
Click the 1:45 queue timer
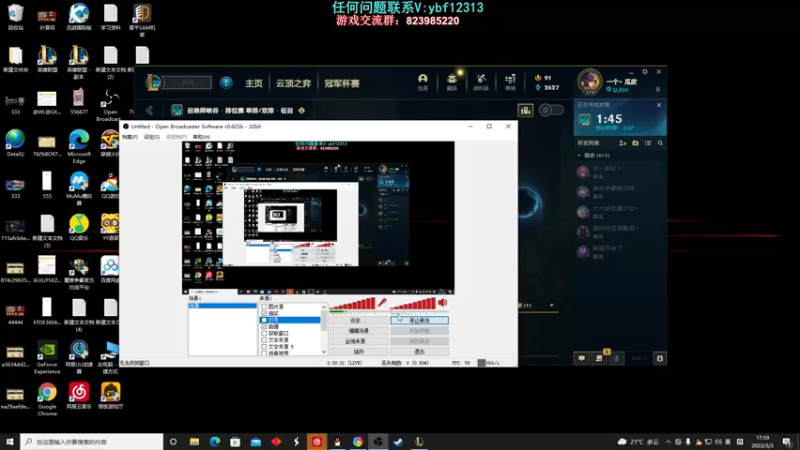[x=609, y=119]
